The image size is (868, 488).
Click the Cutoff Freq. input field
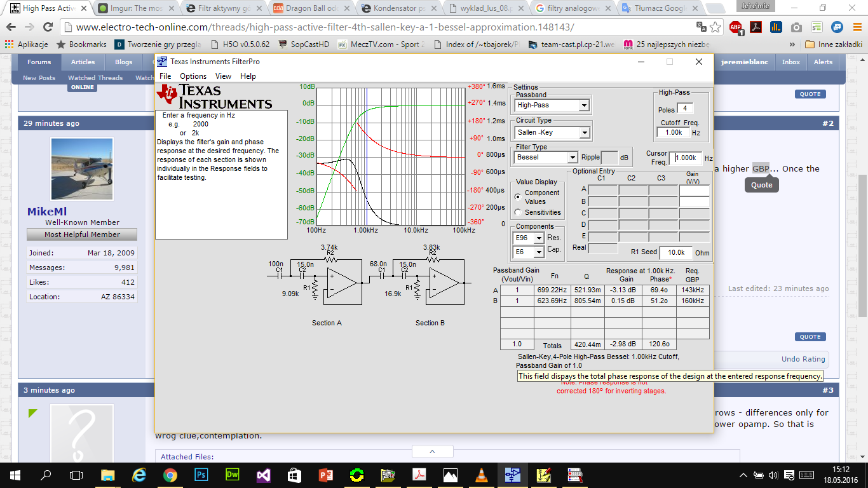point(673,133)
